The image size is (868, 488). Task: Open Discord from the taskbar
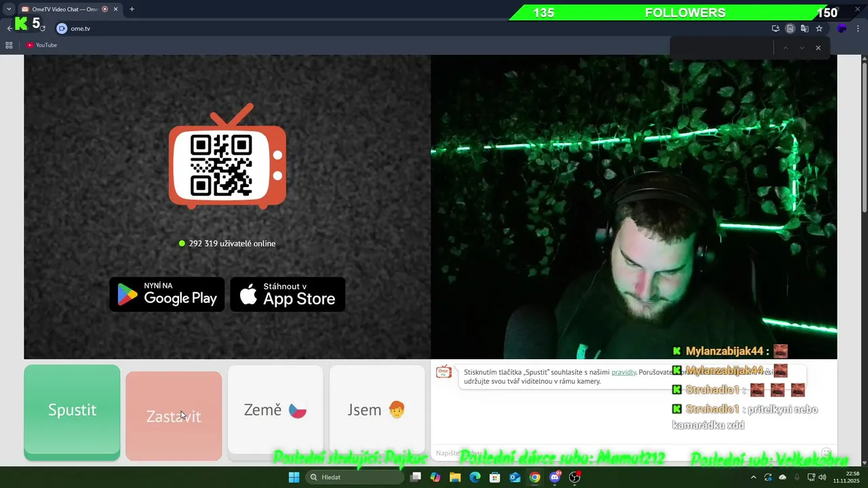[x=555, y=477]
